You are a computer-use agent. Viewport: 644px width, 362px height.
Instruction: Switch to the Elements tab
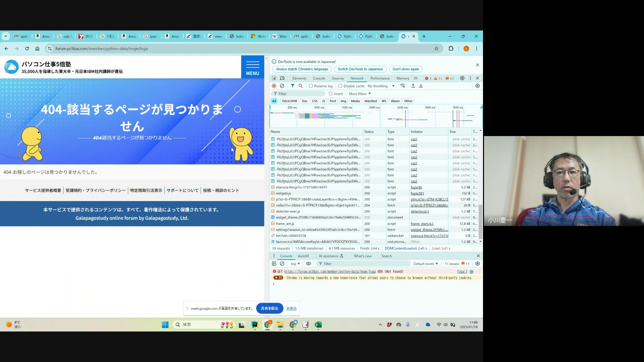click(299, 78)
